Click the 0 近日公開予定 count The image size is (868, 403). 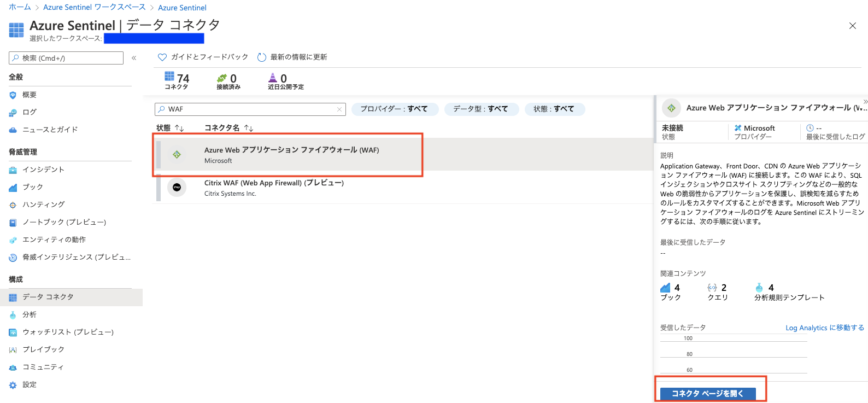tap(285, 81)
